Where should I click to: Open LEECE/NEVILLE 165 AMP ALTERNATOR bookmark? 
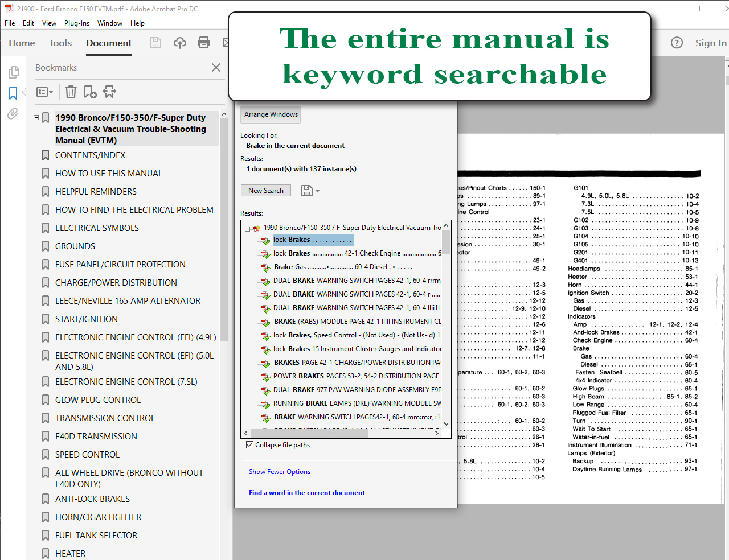click(x=128, y=301)
